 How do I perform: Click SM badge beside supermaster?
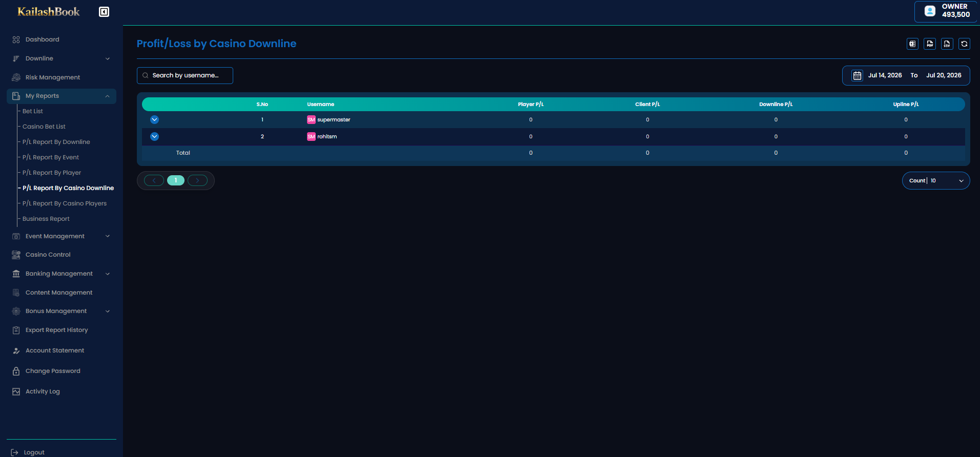click(x=311, y=120)
